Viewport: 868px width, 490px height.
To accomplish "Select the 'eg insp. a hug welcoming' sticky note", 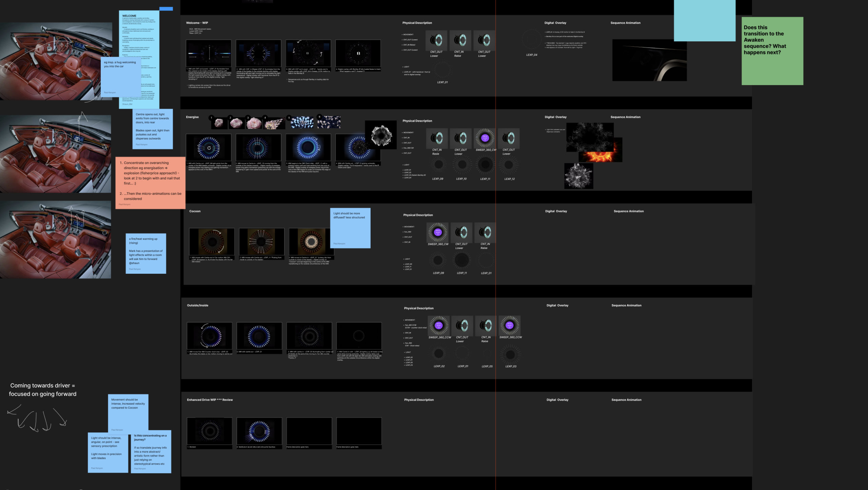I will tap(120, 77).
